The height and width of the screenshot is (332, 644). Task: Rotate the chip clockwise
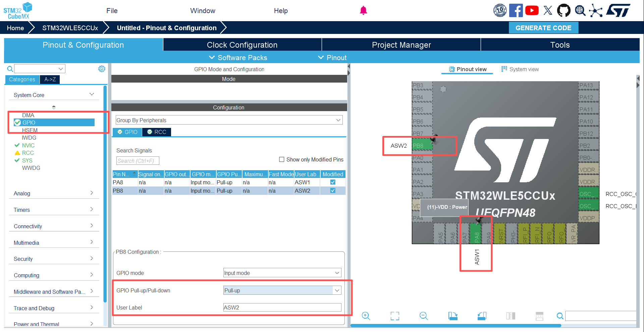(x=453, y=316)
